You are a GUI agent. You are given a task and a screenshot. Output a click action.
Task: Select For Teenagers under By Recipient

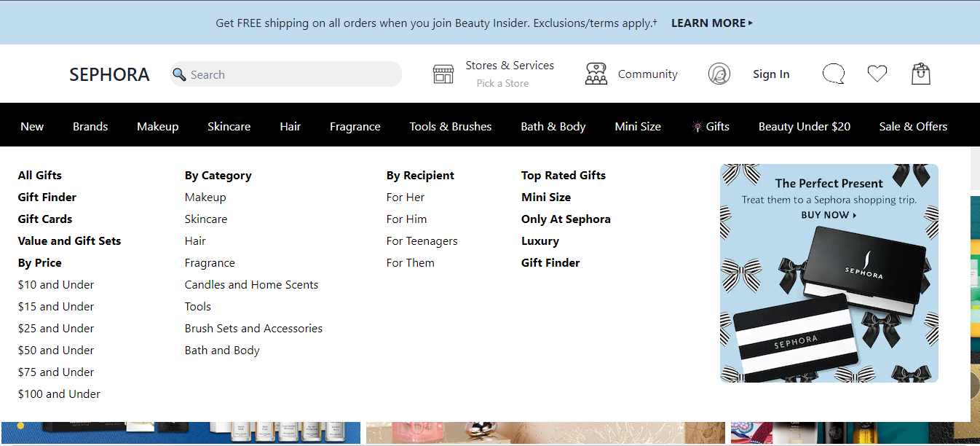pyautogui.click(x=422, y=240)
